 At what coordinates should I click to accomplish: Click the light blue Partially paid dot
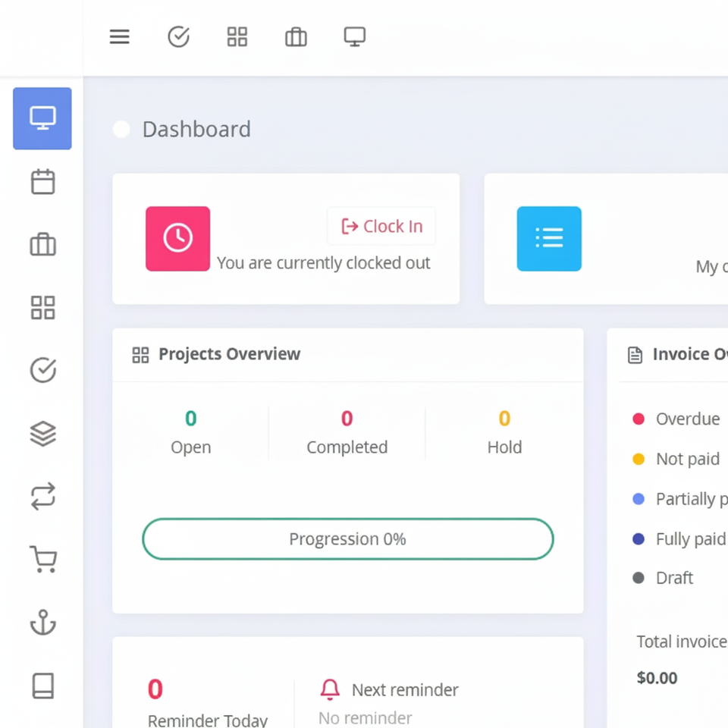(639, 499)
